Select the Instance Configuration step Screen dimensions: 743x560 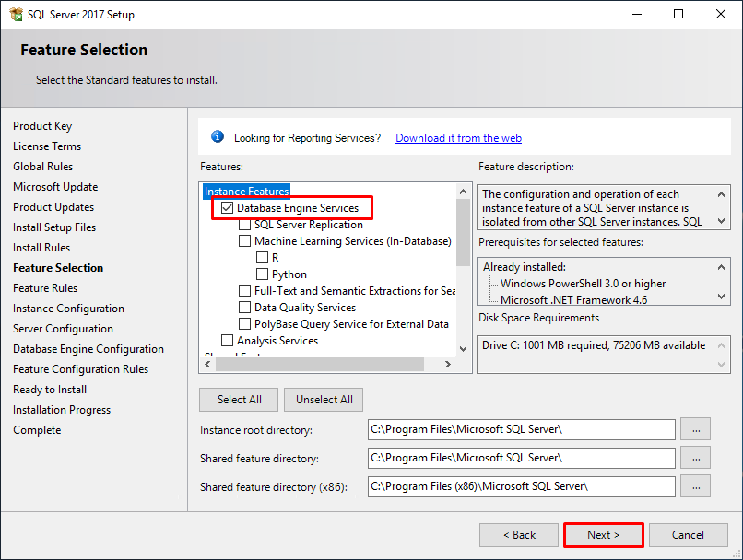(68, 309)
